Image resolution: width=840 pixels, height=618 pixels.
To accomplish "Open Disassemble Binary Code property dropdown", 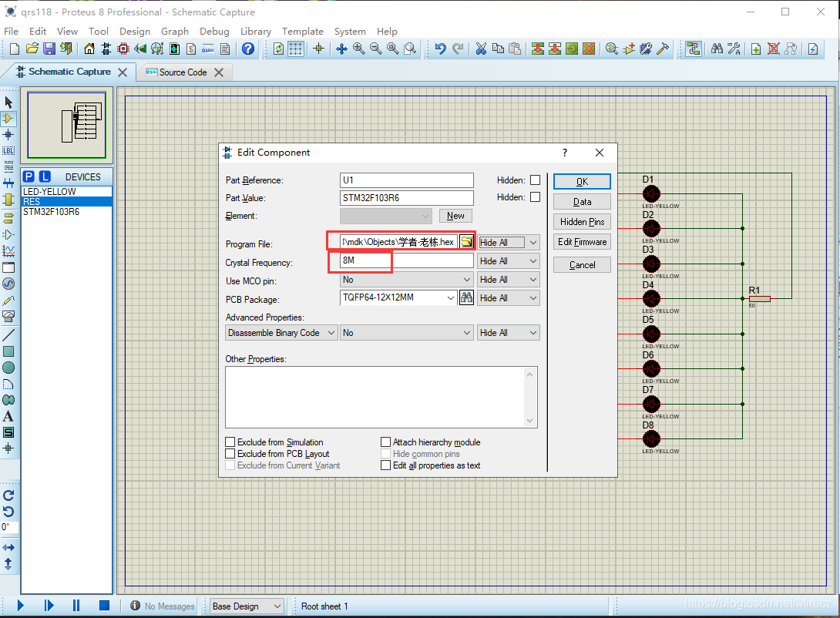I will (281, 333).
